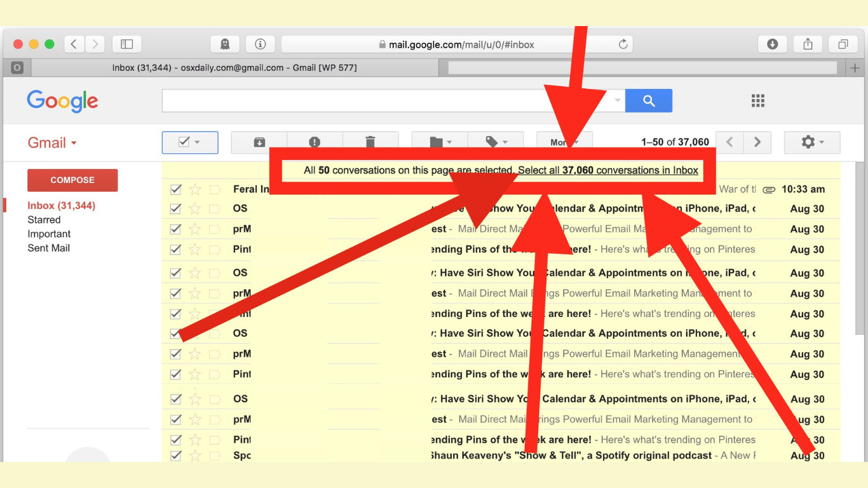Mark the Feral conversation as important
Viewport: 868px width, 488px height.
click(215, 189)
